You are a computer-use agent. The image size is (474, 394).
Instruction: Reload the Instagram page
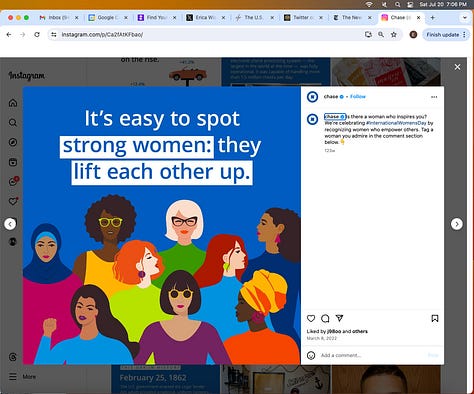tap(37, 35)
